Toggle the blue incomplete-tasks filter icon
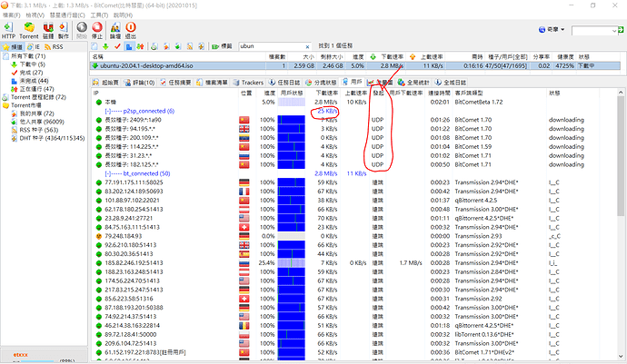 (x=129, y=46)
